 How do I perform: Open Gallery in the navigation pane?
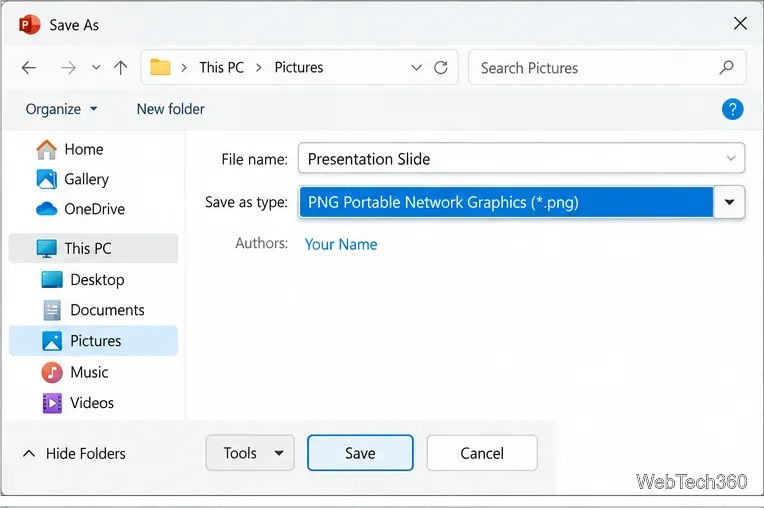73,179
